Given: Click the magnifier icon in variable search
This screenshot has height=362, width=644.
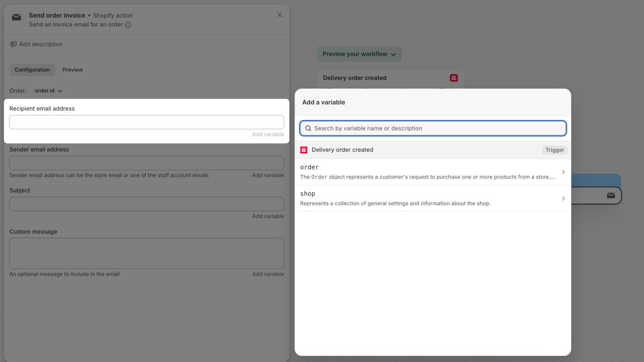Looking at the screenshot, I should click(308, 128).
